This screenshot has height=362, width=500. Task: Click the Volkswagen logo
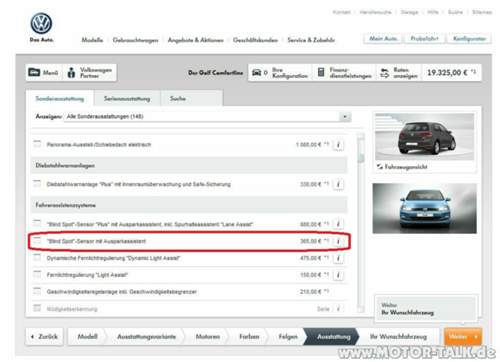(41, 23)
